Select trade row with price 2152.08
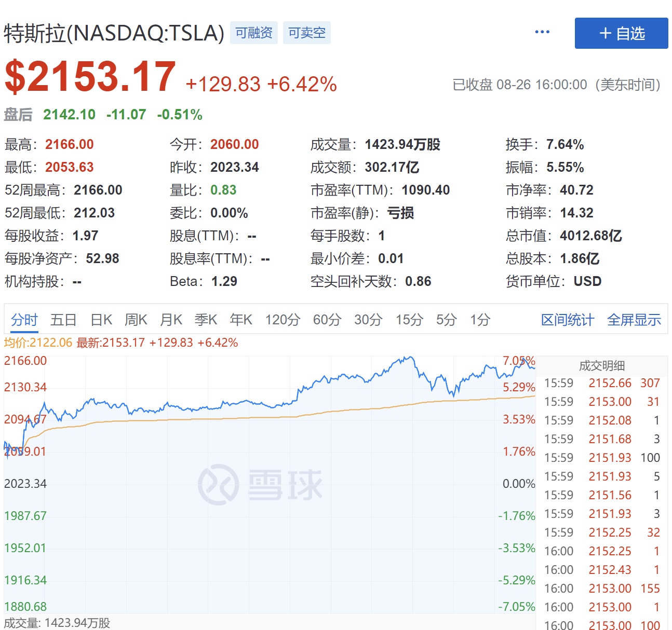This screenshot has width=672, height=630. 602,420
